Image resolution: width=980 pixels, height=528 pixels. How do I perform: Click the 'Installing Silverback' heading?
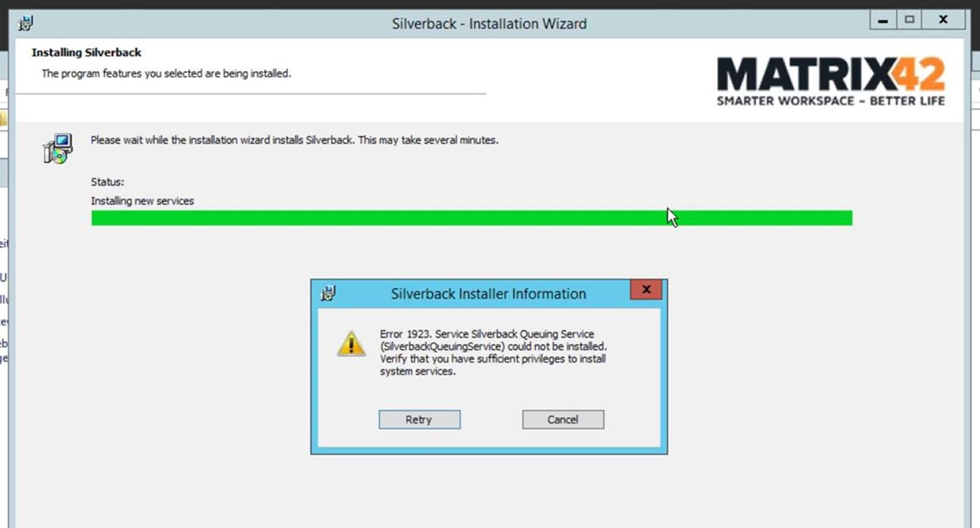click(86, 52)
